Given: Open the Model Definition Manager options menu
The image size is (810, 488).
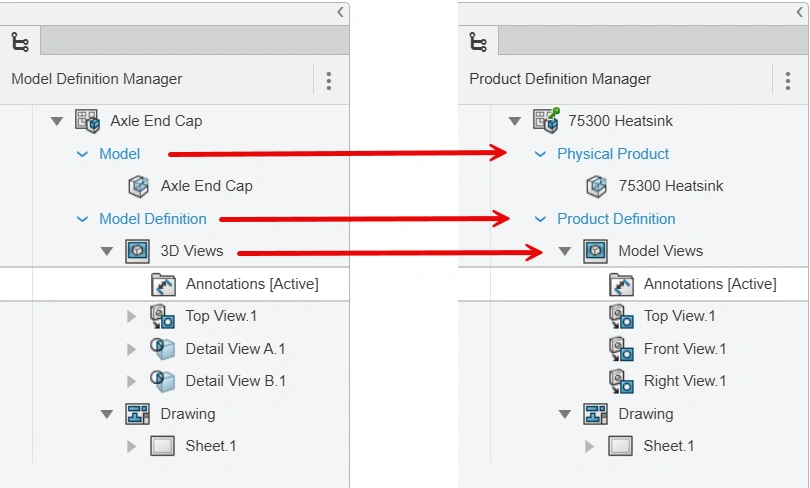Looking at the screenshot, I should pos(329,80).
